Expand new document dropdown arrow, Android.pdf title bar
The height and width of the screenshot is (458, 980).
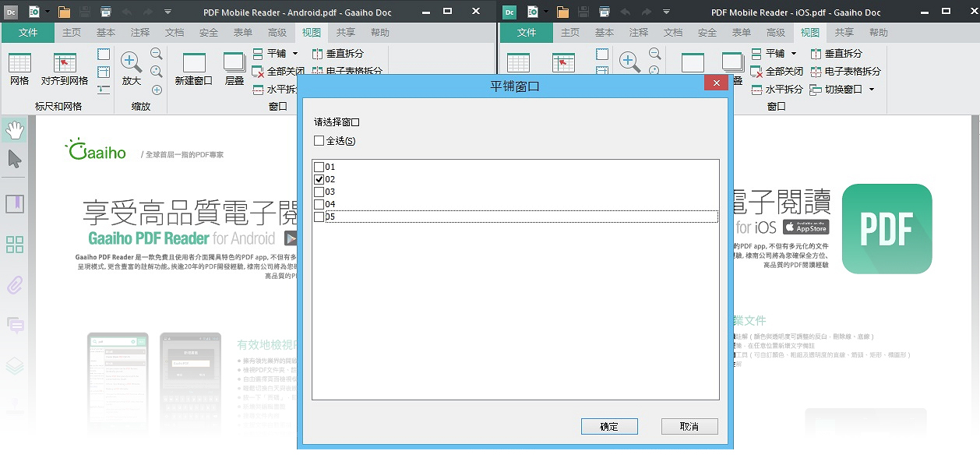[x=48, y=12]
